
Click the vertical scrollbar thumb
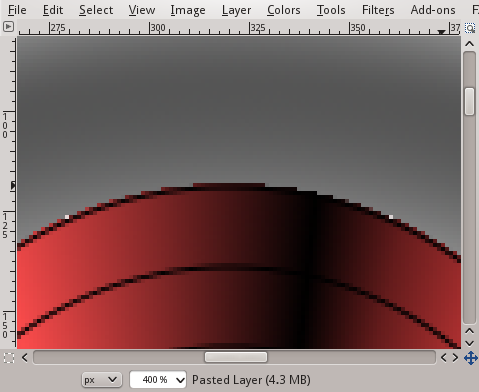tap(469, 101)
